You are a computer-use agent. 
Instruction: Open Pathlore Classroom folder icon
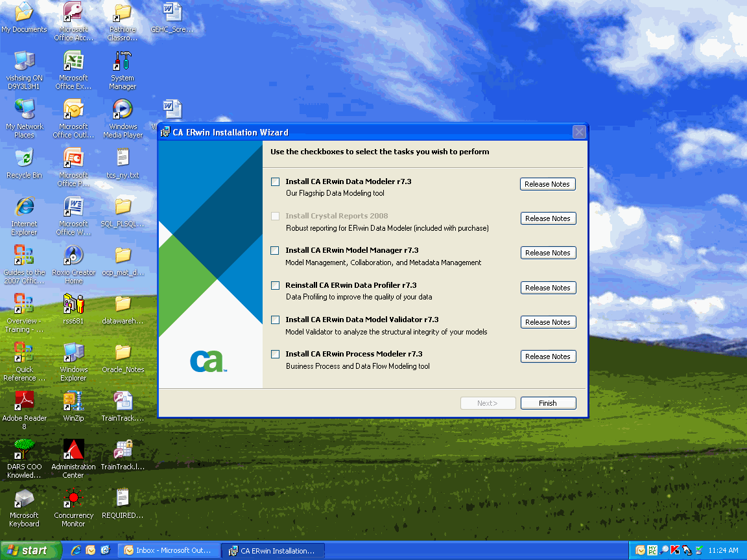(x=123, y=21)
